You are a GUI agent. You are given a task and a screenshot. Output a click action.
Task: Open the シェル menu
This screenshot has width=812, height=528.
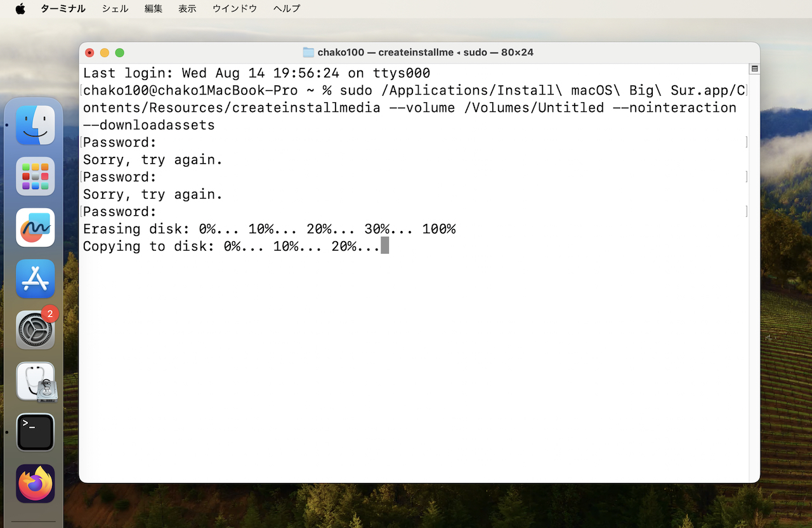click(x=115, y=9)
